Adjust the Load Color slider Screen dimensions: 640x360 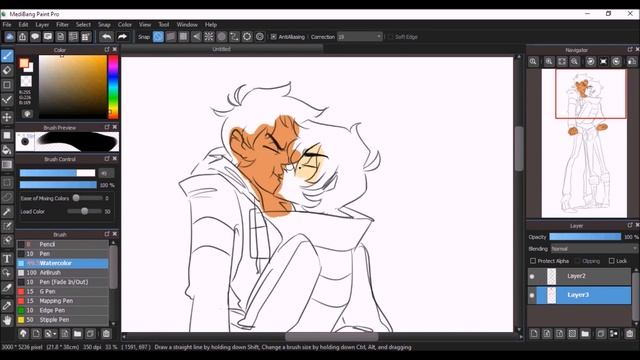point(84,211)
